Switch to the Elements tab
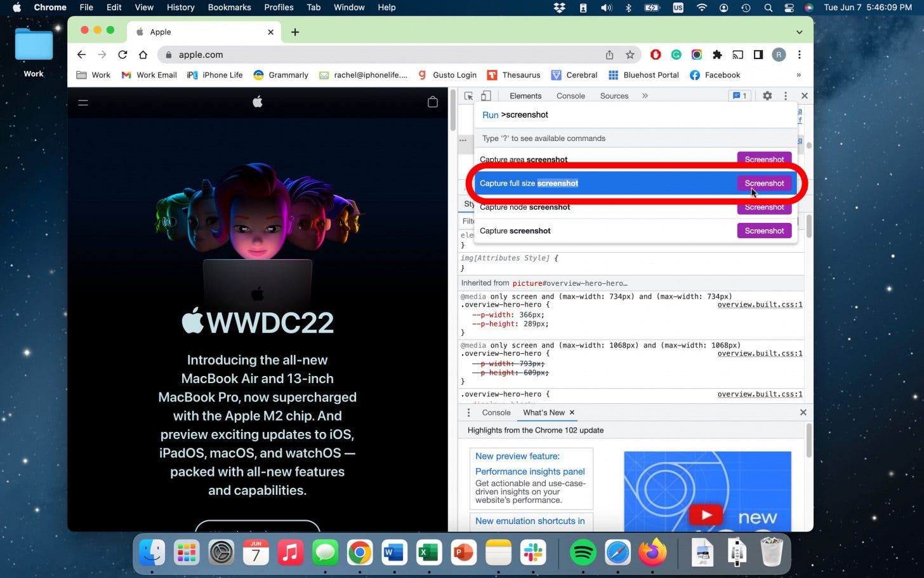This screenshot has height=578, width=924. [525, 96]
